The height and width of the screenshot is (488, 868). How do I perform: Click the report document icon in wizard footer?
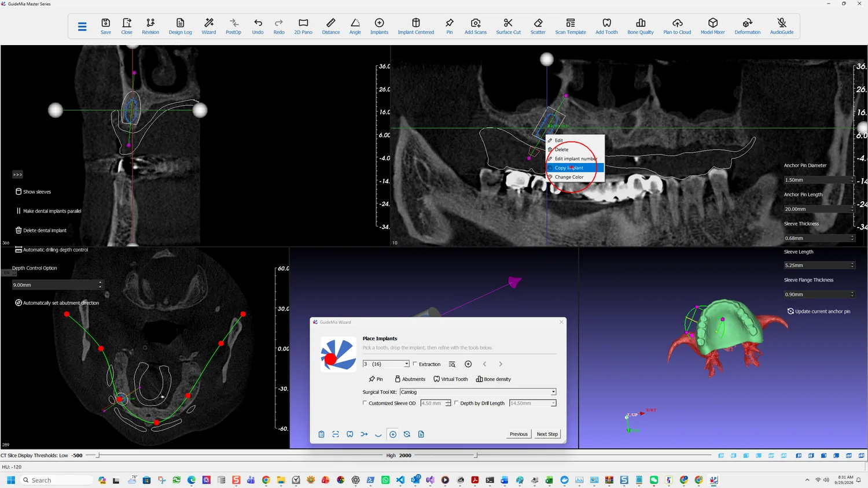coord(421,434)
